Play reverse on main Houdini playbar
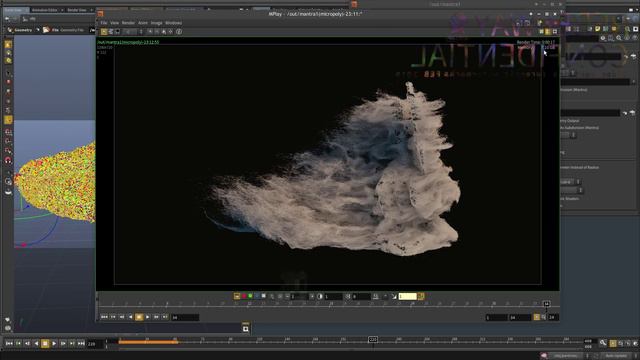The image size is (640, 360). (36, 344)
